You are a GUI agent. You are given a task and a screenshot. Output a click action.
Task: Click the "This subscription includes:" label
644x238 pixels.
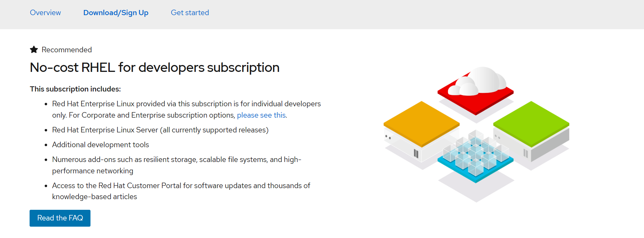pos(75,89)
